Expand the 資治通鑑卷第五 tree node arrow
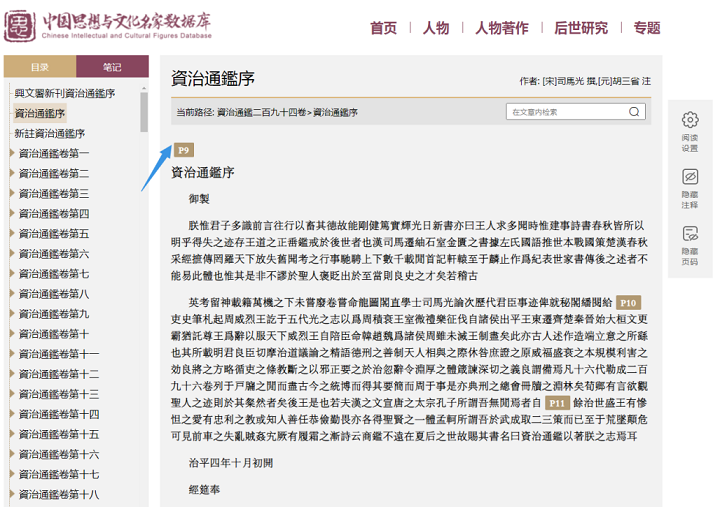This screenshot has width=720, height=507. 11,234
